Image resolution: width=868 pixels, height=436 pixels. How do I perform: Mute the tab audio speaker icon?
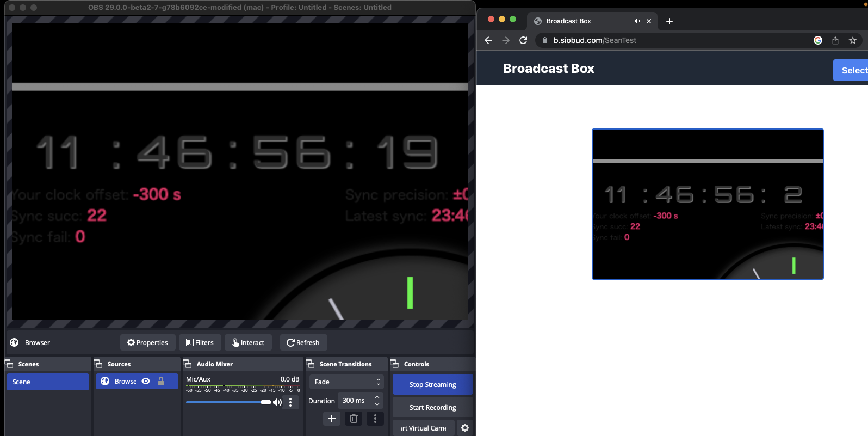click(x=637, y=21)
